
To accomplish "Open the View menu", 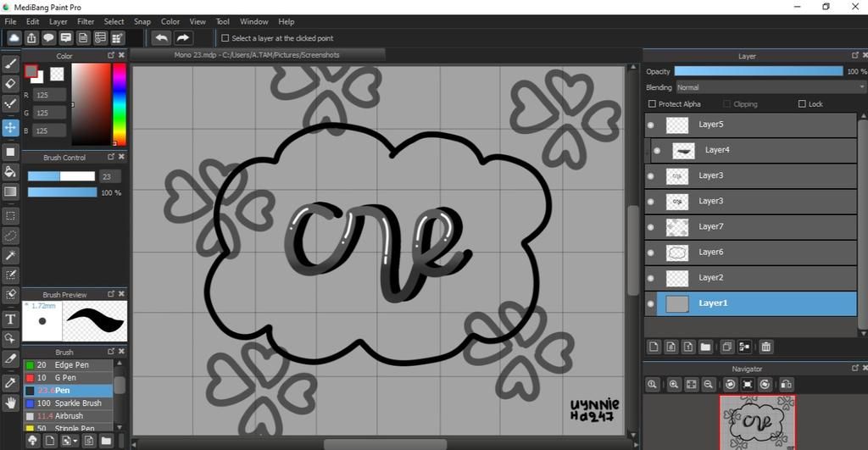I will 198,21.
